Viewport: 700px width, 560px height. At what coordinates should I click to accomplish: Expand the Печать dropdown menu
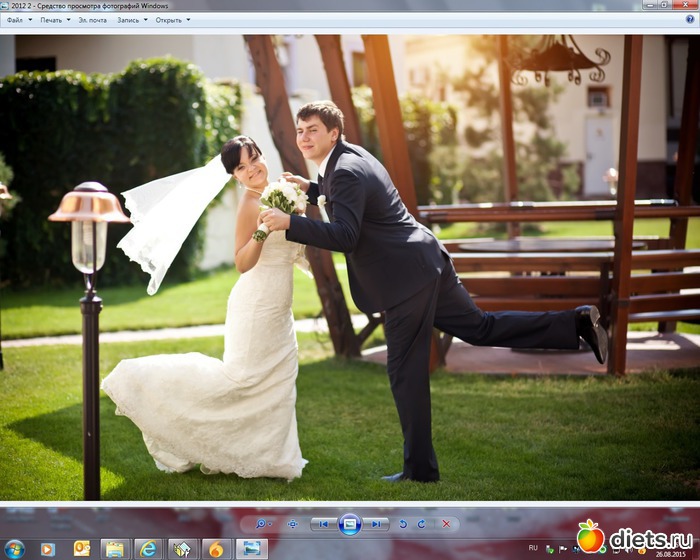pos(54,20)
